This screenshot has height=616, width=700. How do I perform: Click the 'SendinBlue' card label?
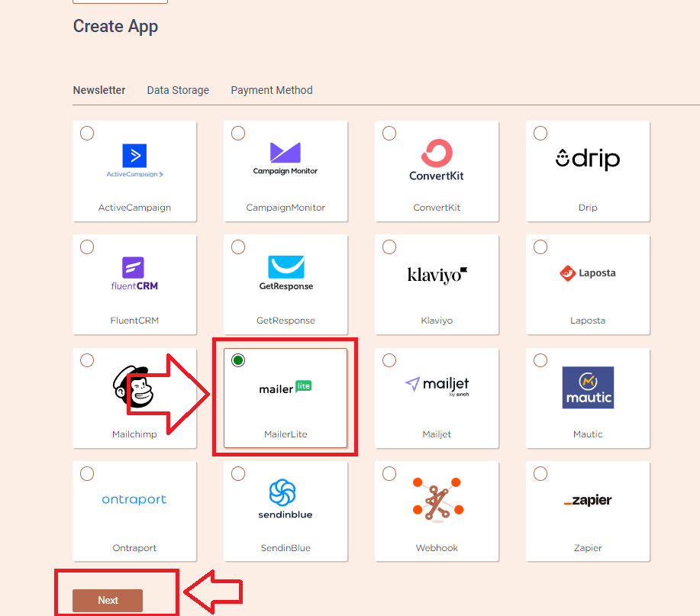click(x=285, y=548)
